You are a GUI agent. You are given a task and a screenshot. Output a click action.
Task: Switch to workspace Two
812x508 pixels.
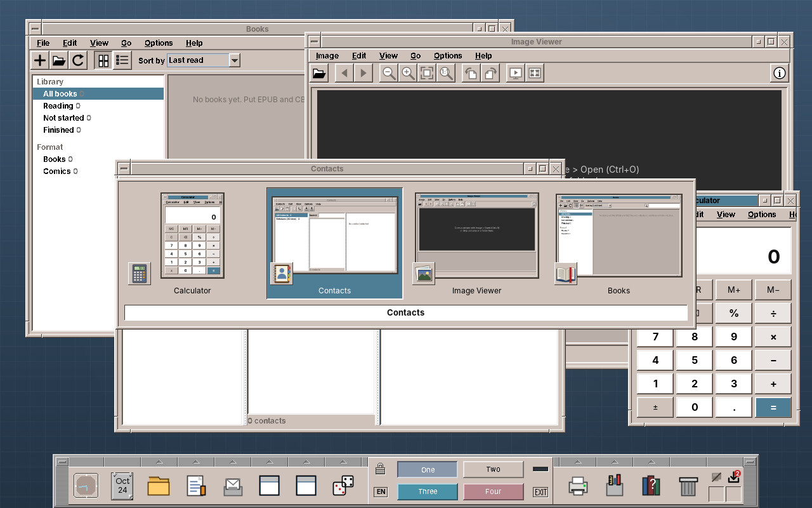pos(493,469)
